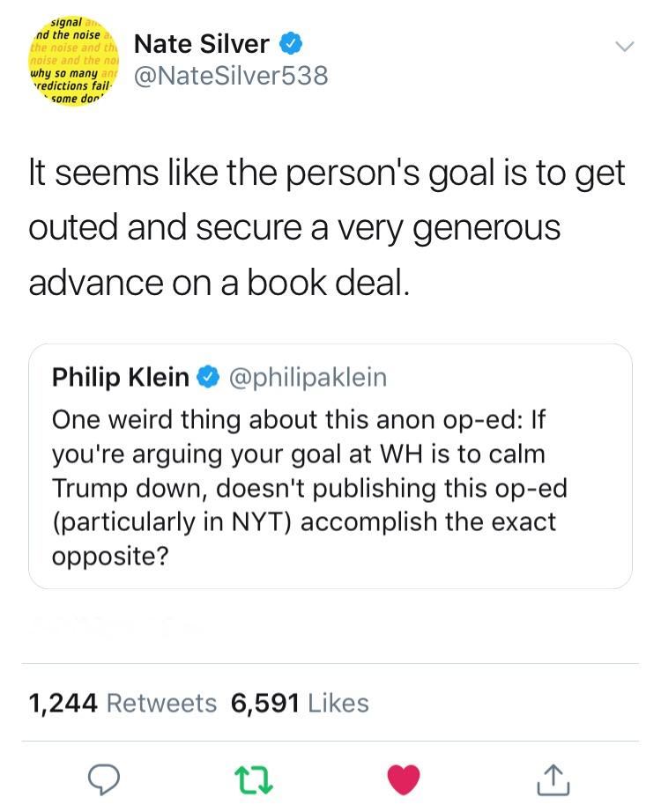Image resolution: width=661 pixels, height=812 pixels.
Task: View the 6,591 Likes list
Action: [300, 703]
